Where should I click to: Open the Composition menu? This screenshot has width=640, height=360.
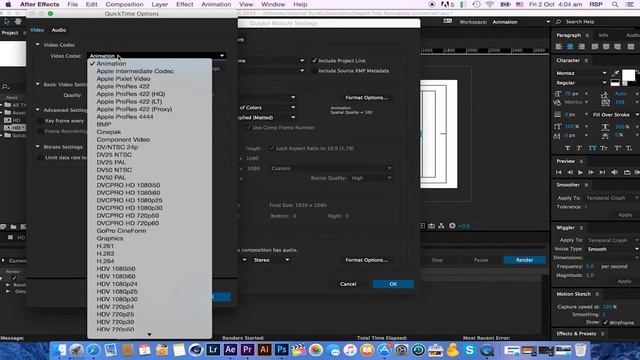click(x=124, y=4)
